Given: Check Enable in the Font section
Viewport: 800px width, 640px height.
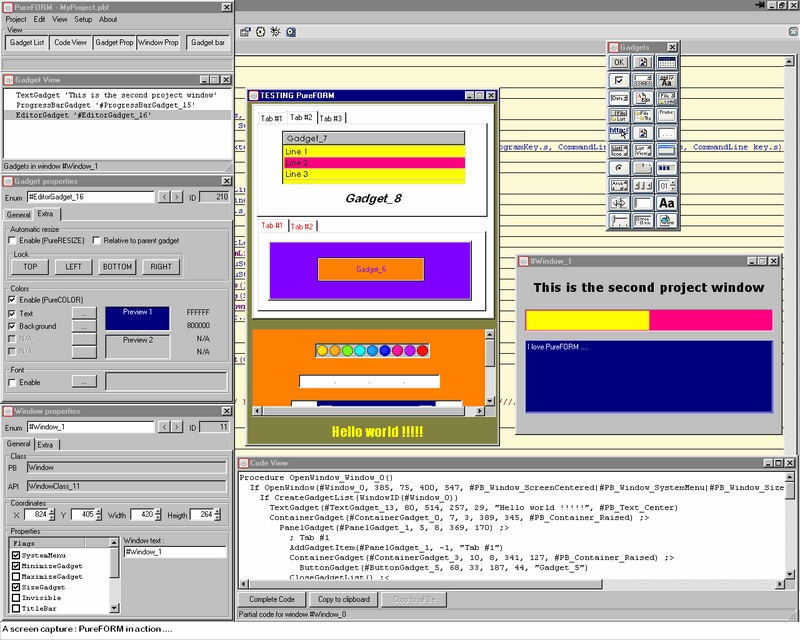Looking at the screenshot, I should pos(12,382).
